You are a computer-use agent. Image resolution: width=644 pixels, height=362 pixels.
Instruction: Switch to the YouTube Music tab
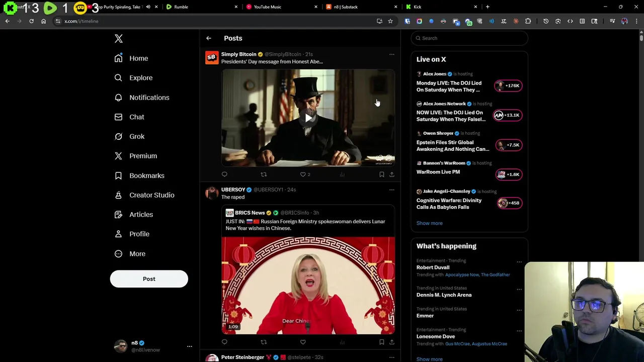click(282, 7)
